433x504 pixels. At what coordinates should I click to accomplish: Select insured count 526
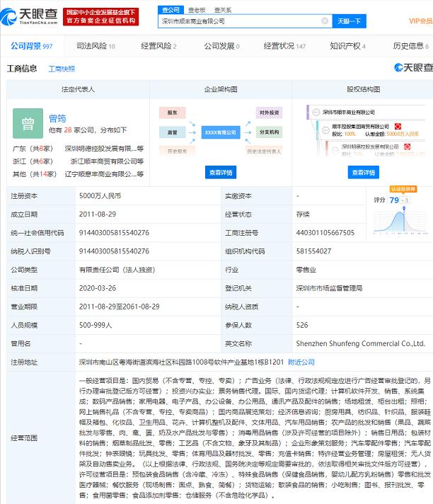[x=302, y=326]
